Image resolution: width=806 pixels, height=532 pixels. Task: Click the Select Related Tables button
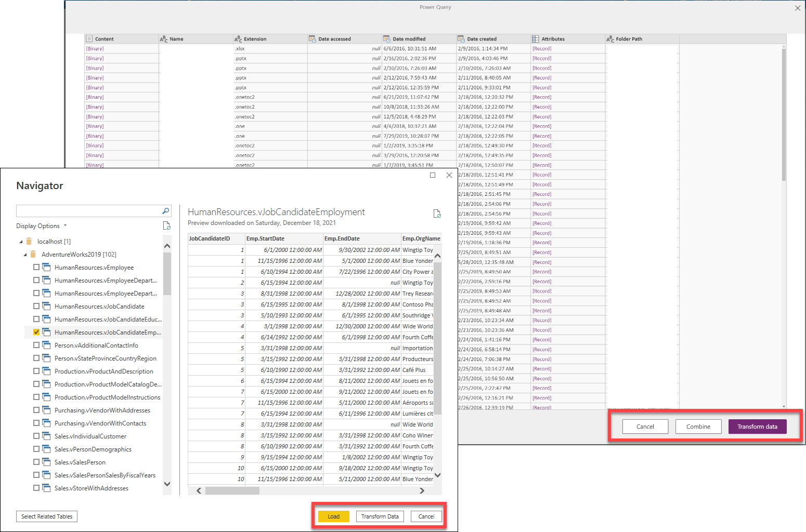[x=47, y=516]
